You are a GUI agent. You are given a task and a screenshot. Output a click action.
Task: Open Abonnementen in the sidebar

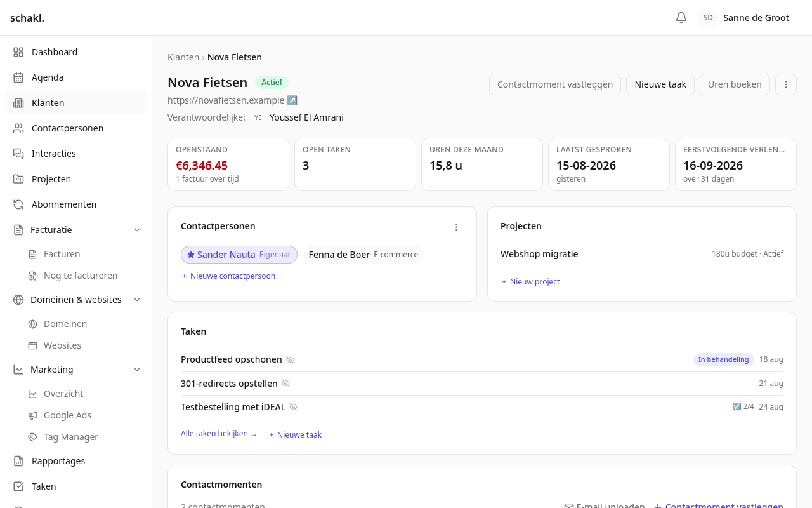(x=75, y=204)
